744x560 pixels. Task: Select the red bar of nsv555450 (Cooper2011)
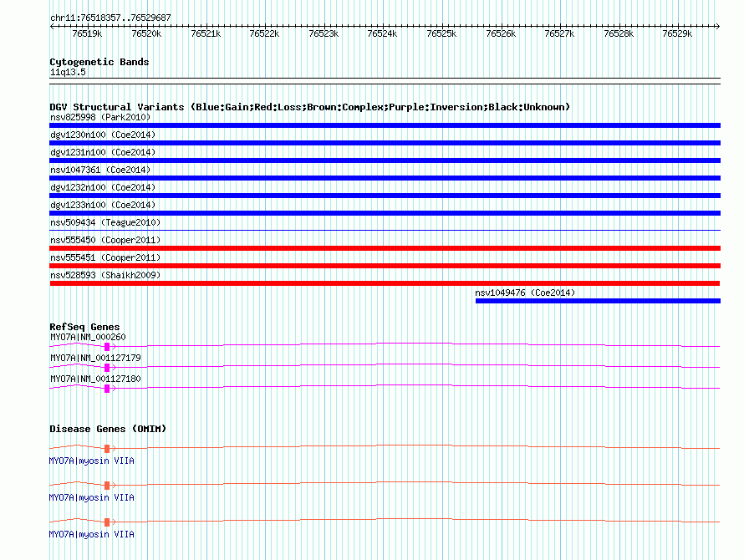pos(385,248)
